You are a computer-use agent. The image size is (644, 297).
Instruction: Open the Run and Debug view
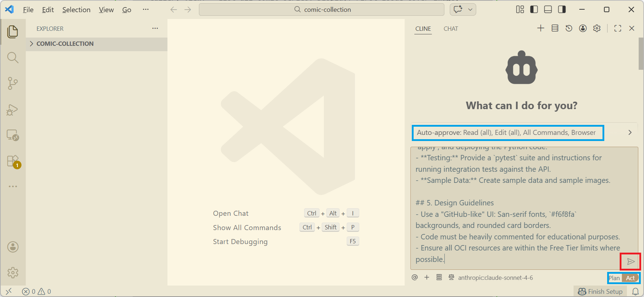pos(13,110)
